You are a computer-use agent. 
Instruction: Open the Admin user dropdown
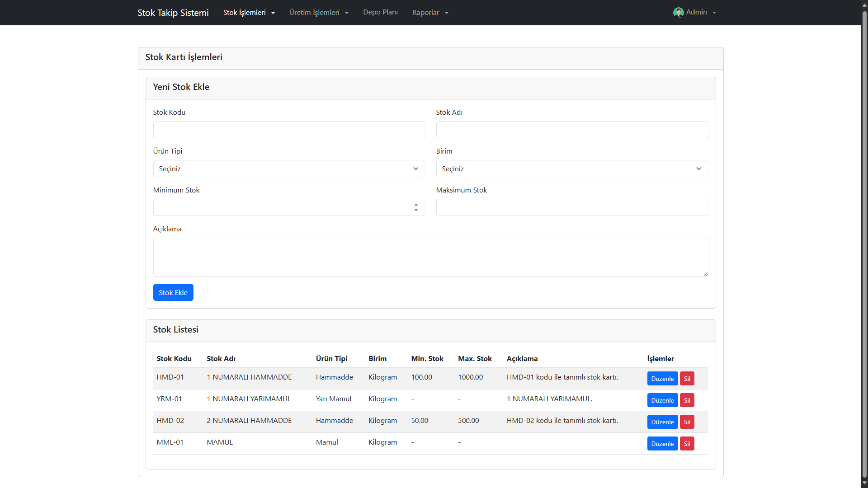[x=695, y=13]
